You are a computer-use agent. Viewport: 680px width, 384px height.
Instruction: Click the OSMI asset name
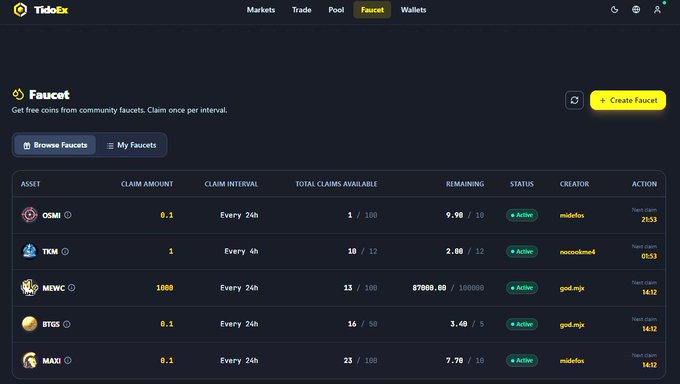[51, 215]
